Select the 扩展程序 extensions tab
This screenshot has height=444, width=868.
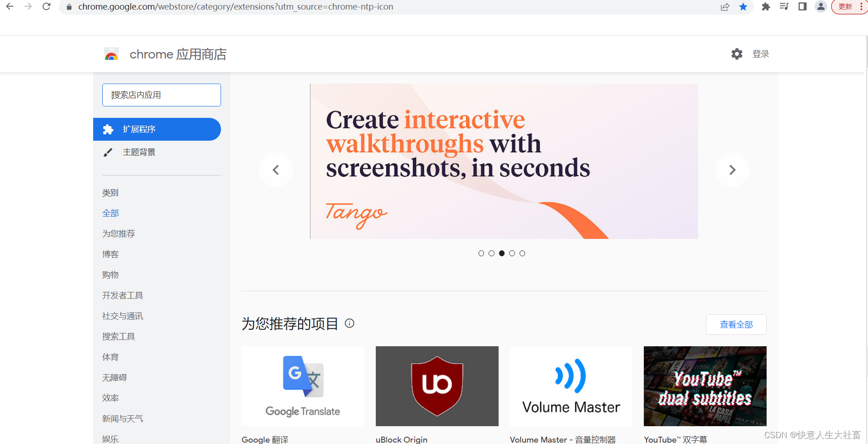coord(157,129)
